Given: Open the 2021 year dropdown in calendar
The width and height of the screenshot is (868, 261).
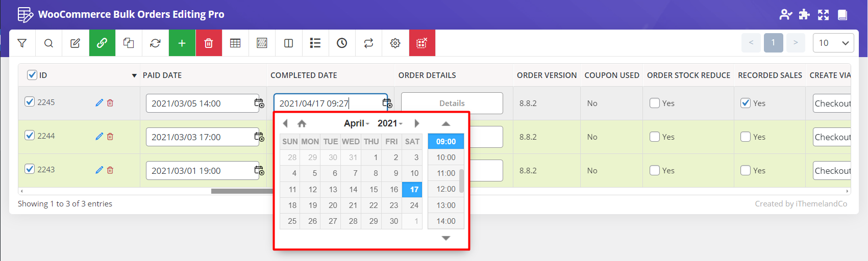Looking at the screenshot, I should (x=390, y=123).
